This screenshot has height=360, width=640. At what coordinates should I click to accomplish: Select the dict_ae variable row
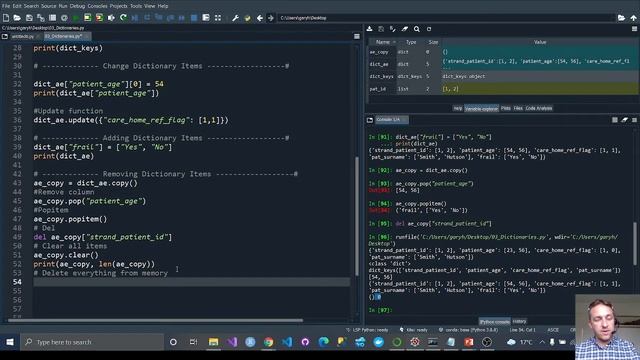coord(503,64)
